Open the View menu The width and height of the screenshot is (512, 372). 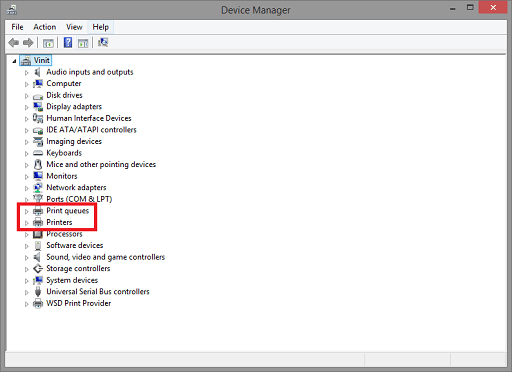coord(74,27)
